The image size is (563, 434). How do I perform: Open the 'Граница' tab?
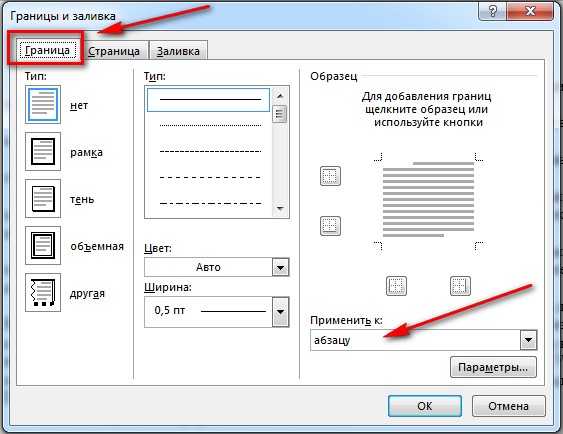coord(47,50)
